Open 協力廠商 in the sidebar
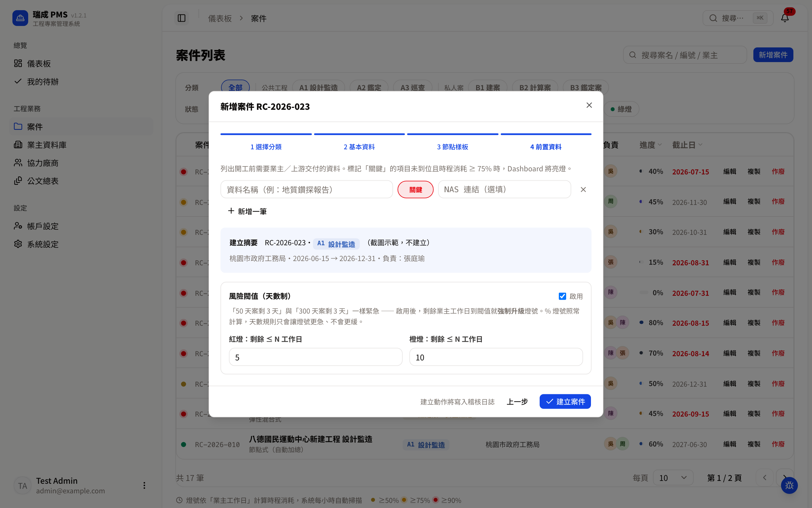The height and width of the screenshot is (508, 812). [81, 163]
